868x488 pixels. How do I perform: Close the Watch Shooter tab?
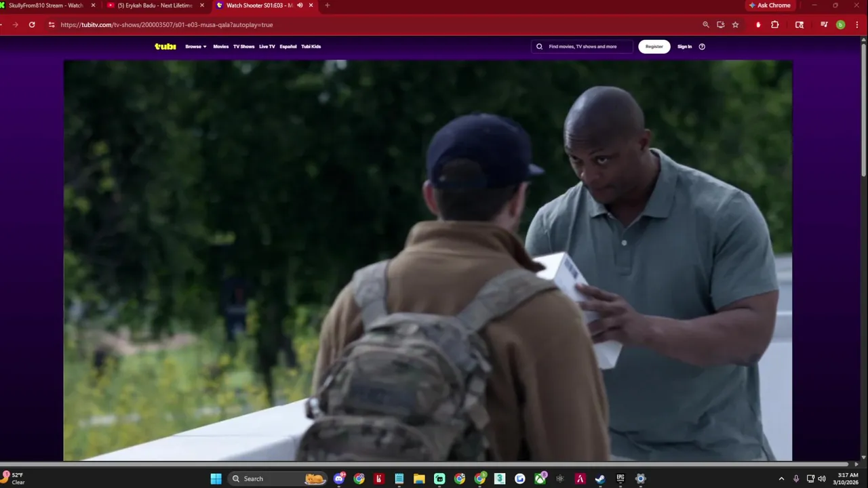click(x=311, y=5)
